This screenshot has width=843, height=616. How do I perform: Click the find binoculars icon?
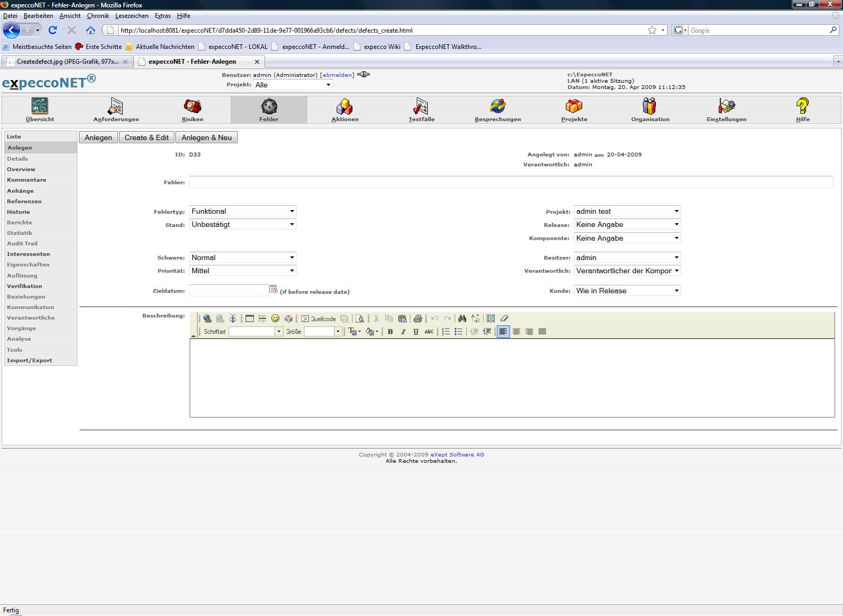coord(462,319)
